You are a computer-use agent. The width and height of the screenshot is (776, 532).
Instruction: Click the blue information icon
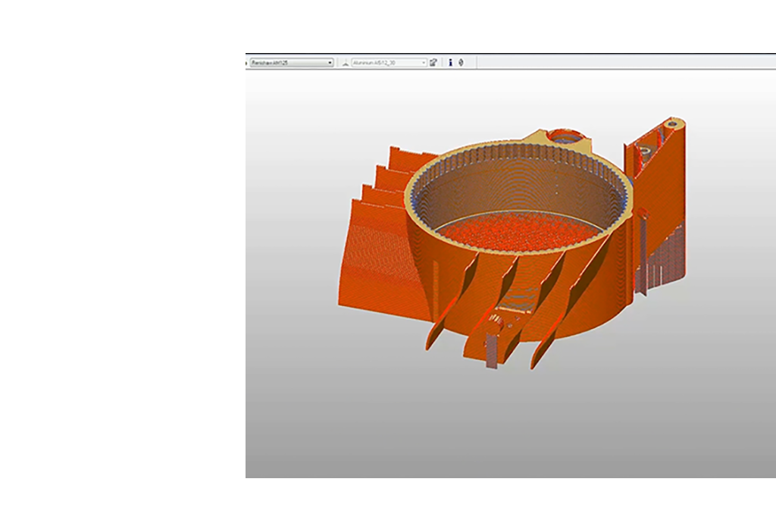point(450,63)
